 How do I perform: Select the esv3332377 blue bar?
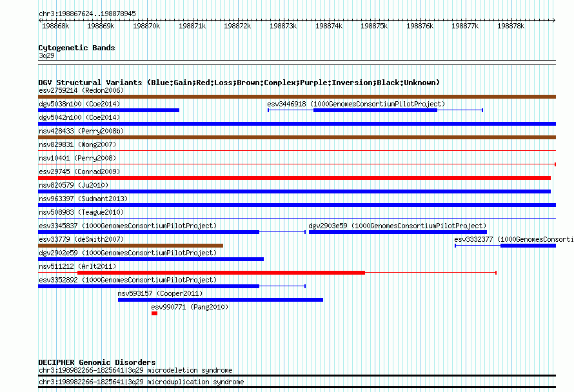[x=528, y=246]
